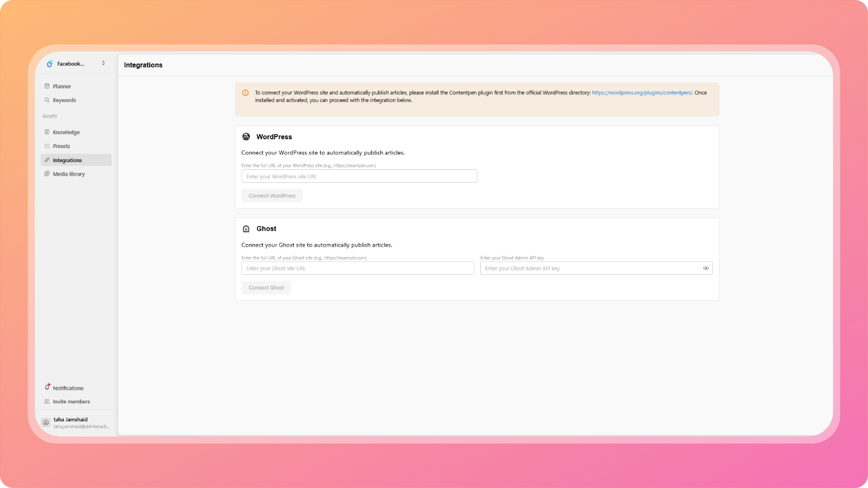Click the WordPress logo icon
This screenshot has width=868, height=488.
click(x=246, y=137)
